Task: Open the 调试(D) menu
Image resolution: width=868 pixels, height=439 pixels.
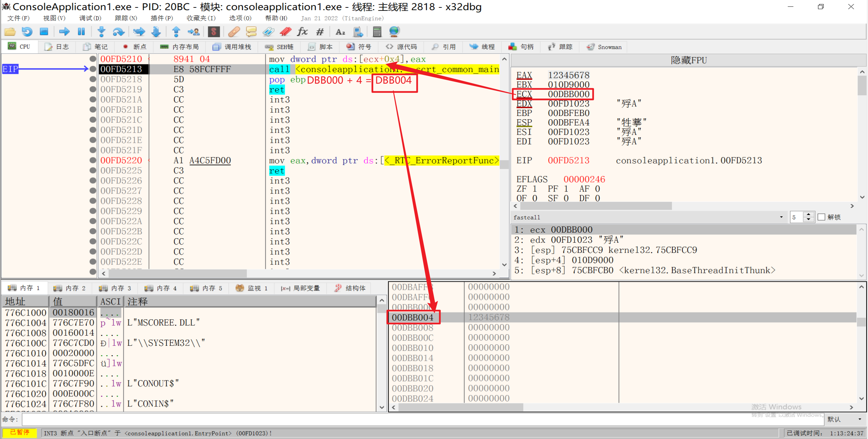Action: click(90, 18)
